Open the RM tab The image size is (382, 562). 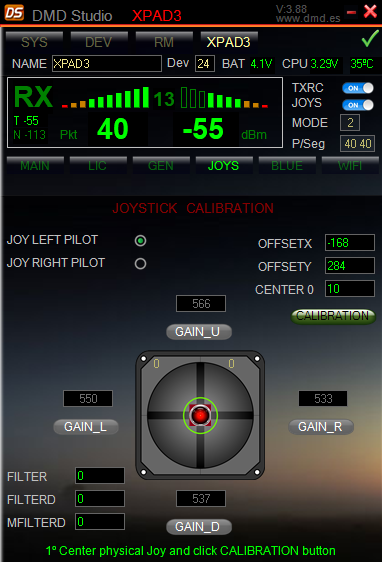click(x=164, y=42)
